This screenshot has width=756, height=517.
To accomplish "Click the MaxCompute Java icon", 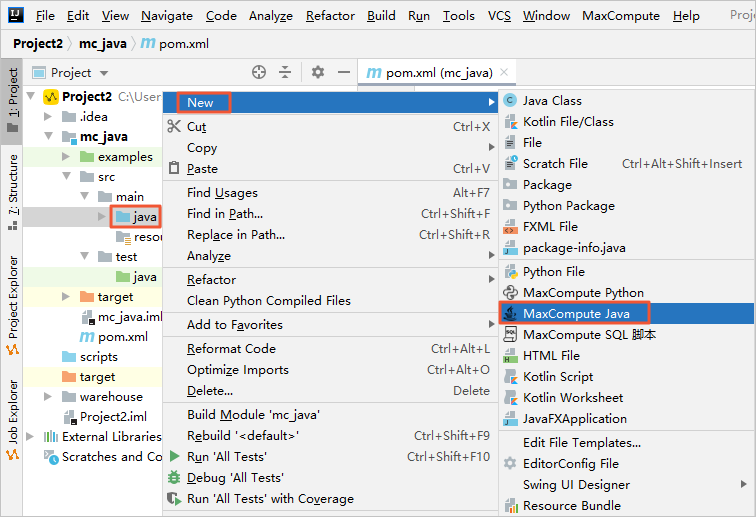I will click(510, 313).
